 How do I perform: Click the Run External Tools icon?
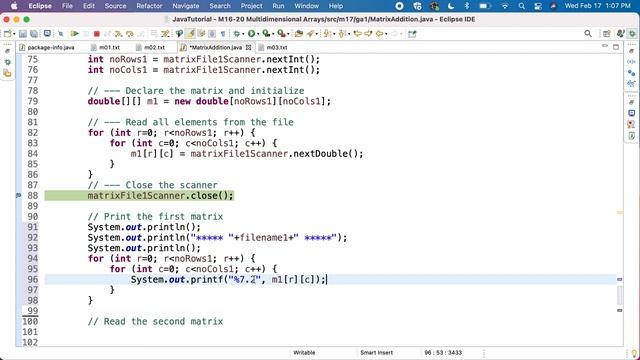pyautogui.click(x=281, y=34)
